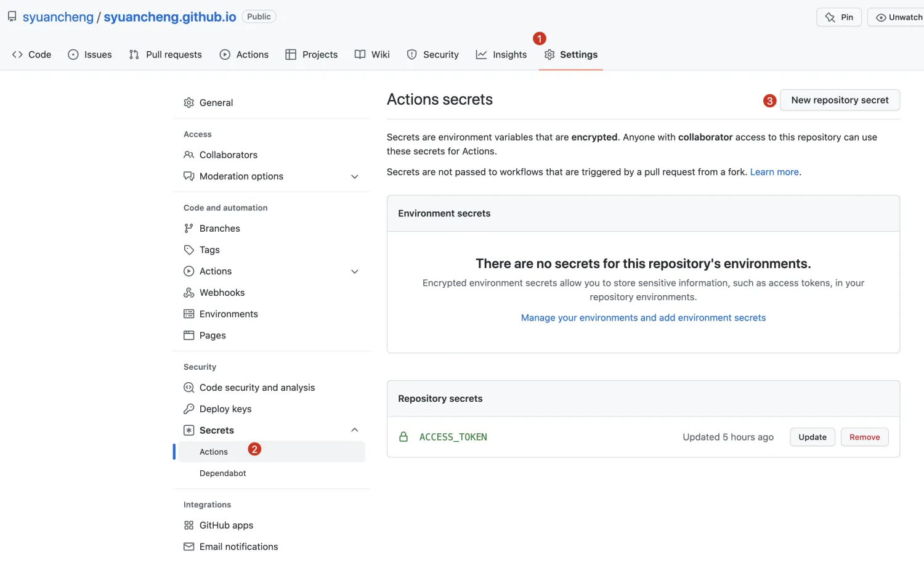
Task: Open Manage your environments link
Action: click(643, 318)
